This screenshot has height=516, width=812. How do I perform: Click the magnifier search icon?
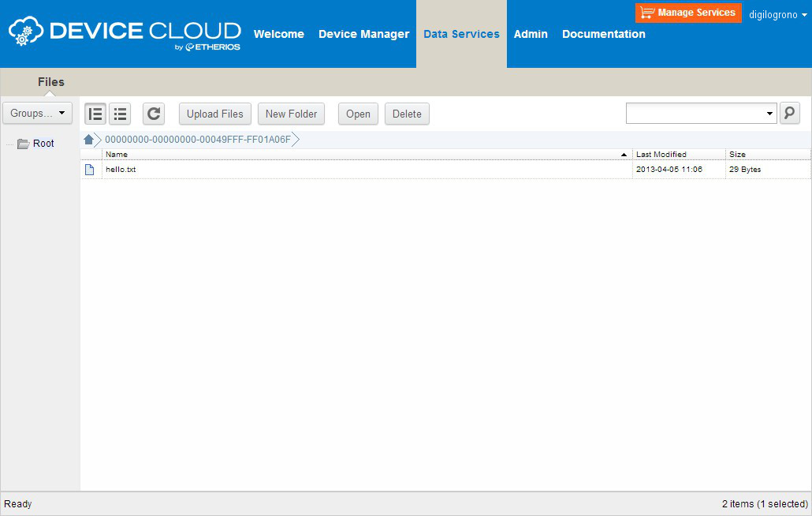pos(789,114)
